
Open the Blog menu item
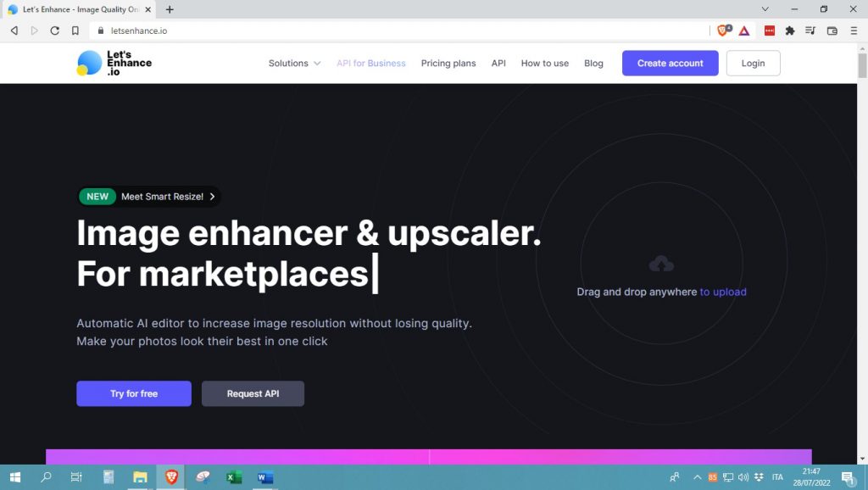click(x=593, y=64)
